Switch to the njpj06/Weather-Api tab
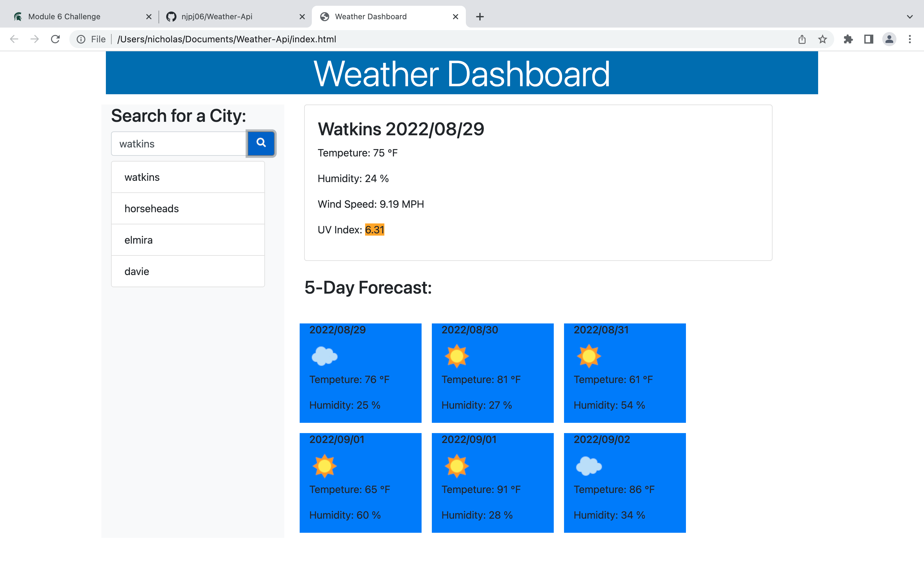Screen dimensions: 924x577 tap(217, 16)
